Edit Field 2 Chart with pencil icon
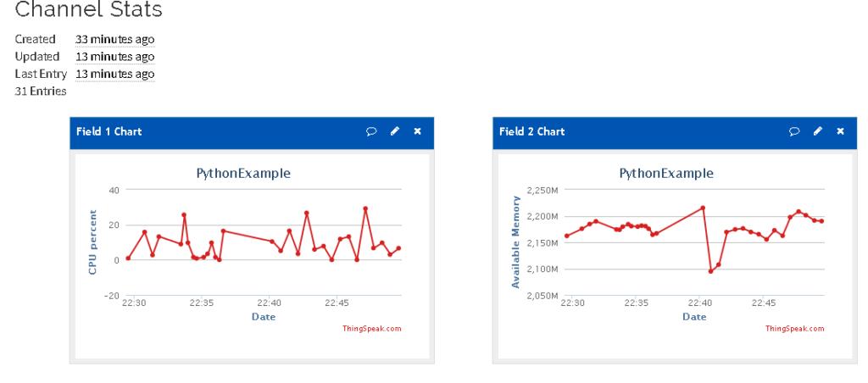The width and height of the screenshot is (868, 383). pos(818,131)
